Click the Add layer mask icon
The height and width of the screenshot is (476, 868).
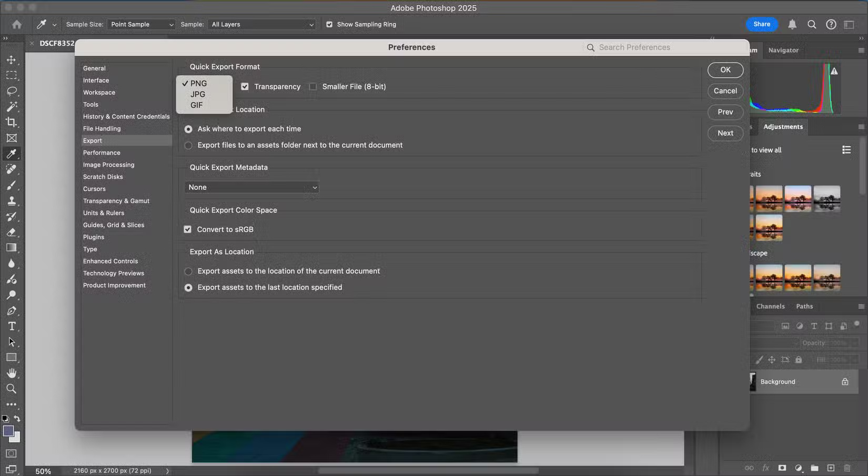(782, 468)
